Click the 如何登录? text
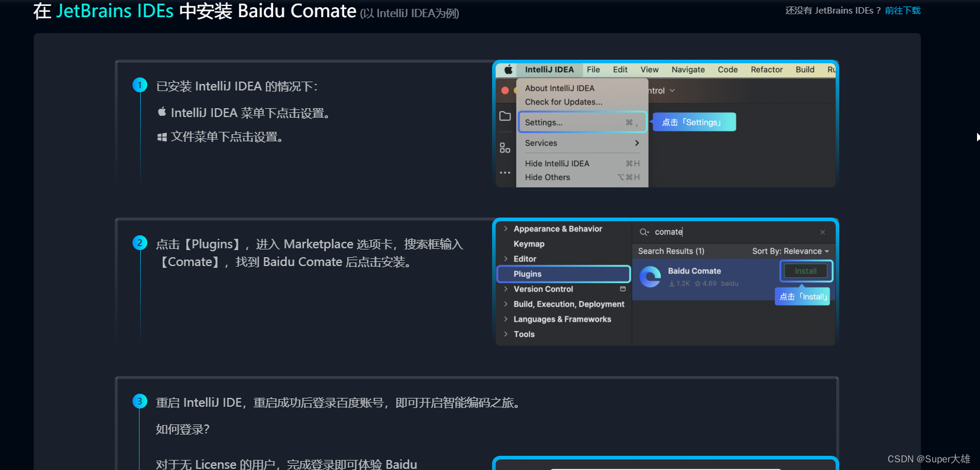The image size is (980, 470). tap(183, 429)
